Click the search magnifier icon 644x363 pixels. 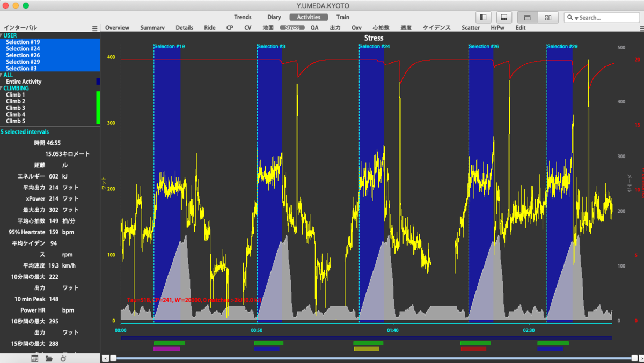tap(570, 18)
